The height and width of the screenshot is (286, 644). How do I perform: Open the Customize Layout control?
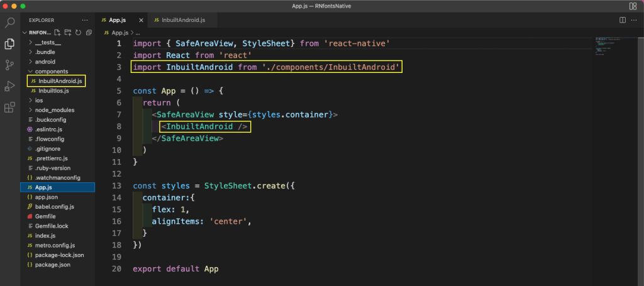(631, 6)
